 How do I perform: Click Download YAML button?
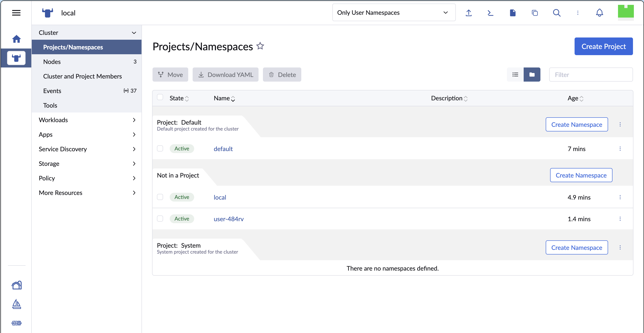pyautogui.click(x=225, y=75)
